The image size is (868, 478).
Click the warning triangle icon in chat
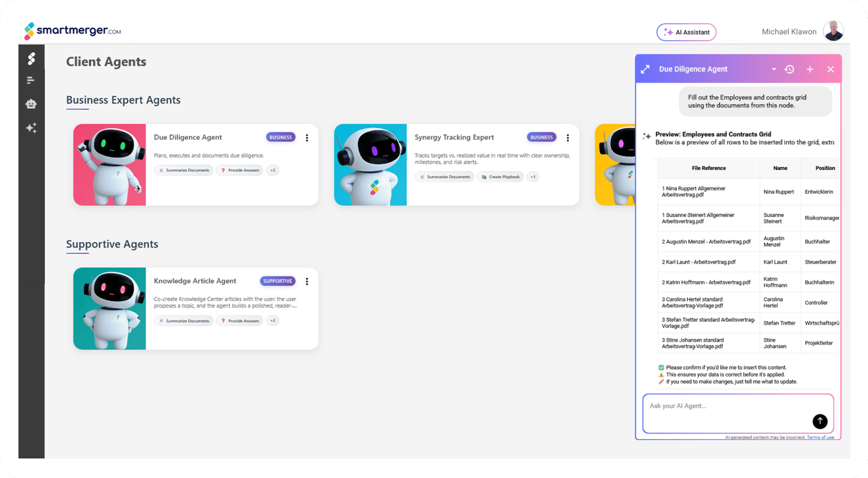[661, 374]
